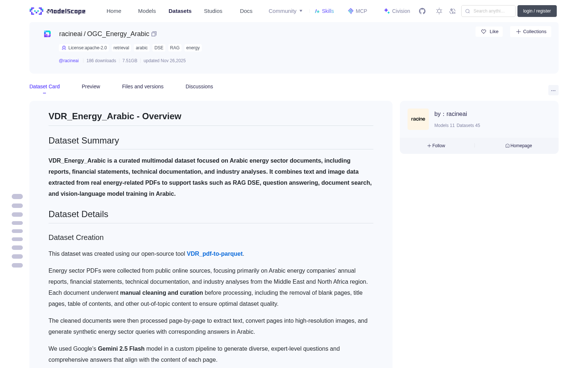Open racineai Homepage
This screenshot has width=588, height=368.
pyautogui.click(x=519, y=146)
